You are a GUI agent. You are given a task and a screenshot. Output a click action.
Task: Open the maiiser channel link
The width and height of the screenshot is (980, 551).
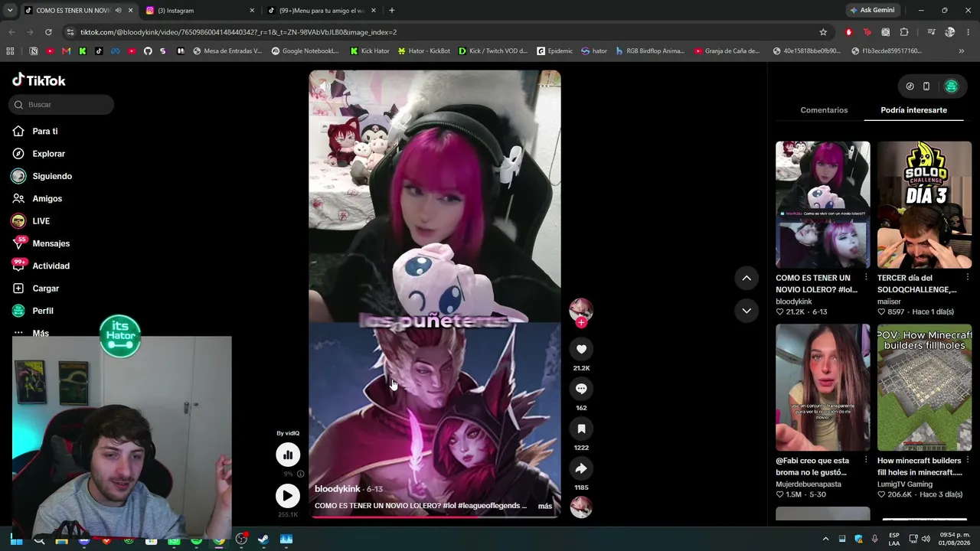click(x=890, y=302)
